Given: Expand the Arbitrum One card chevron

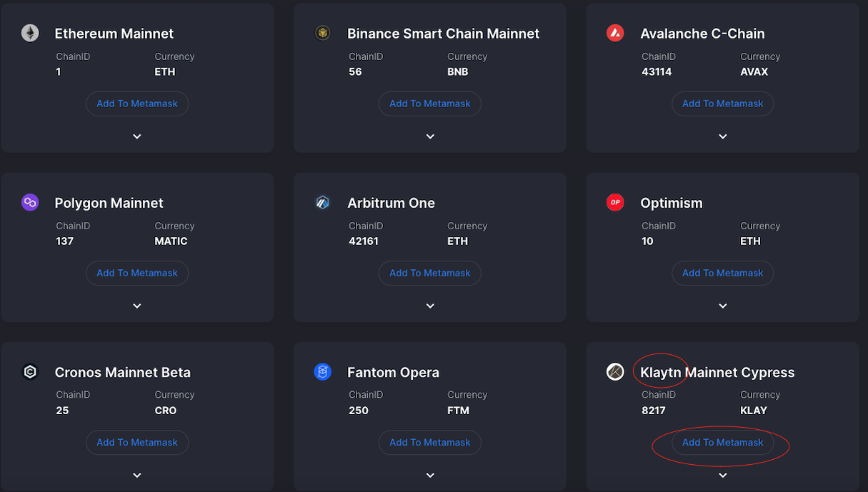Looking at the screenshot, I should (x=430, y=306).
